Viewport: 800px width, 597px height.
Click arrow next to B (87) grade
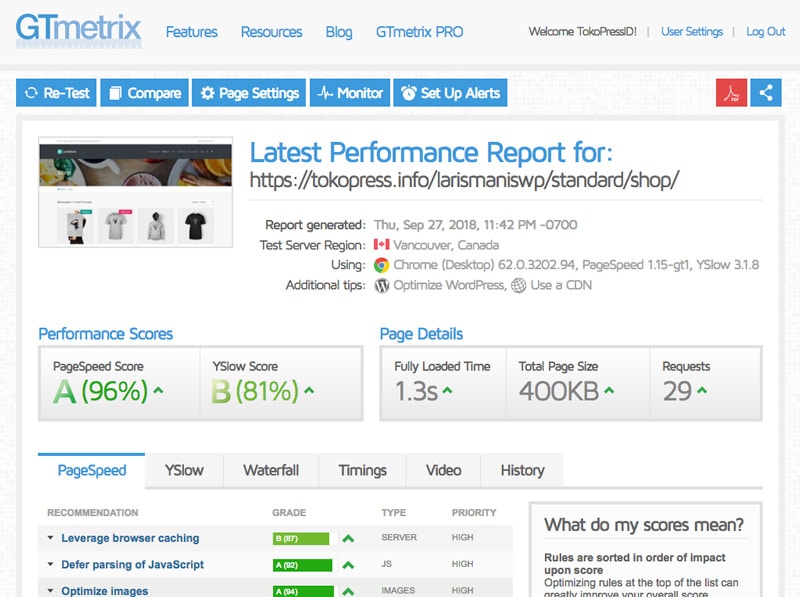tap(348, 538)
